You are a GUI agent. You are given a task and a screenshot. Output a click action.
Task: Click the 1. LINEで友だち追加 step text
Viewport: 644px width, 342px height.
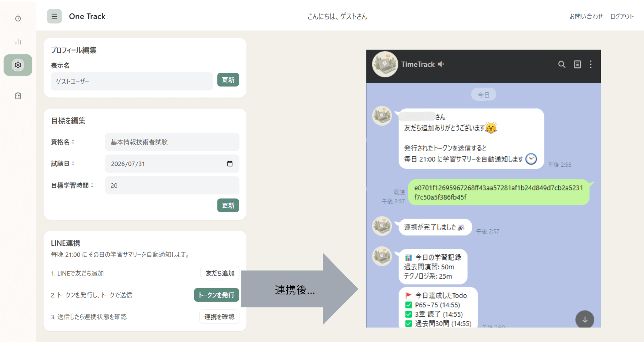77,273
